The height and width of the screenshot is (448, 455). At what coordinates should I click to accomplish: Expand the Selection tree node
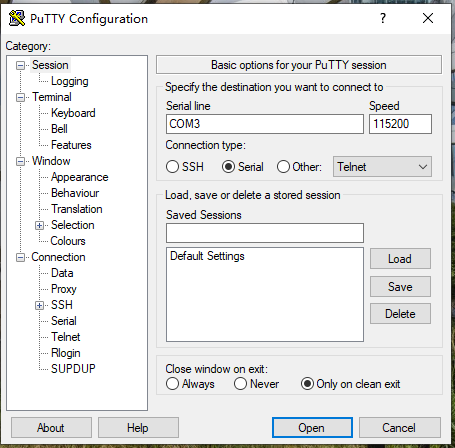39,226
